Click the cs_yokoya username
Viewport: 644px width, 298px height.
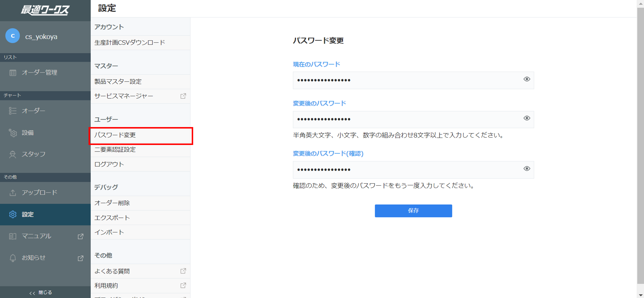[41, 37]
